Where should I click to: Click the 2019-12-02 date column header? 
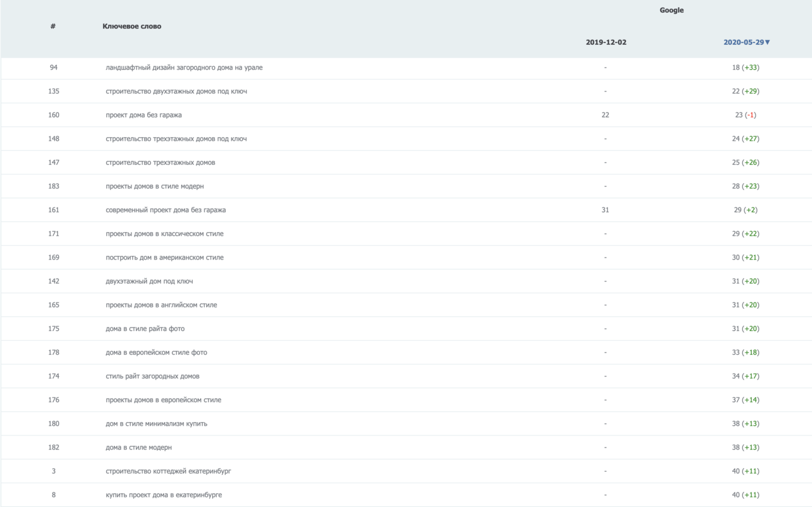coord(606,42)
